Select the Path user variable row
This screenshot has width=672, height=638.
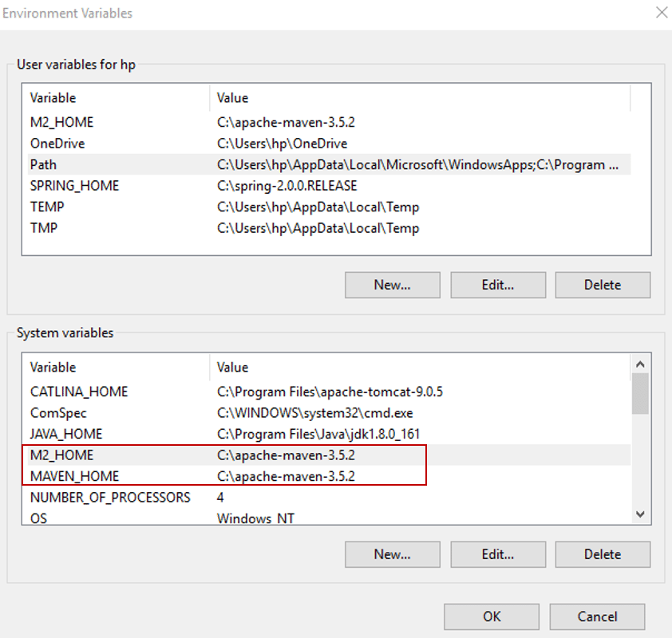[x=329, y=164]
